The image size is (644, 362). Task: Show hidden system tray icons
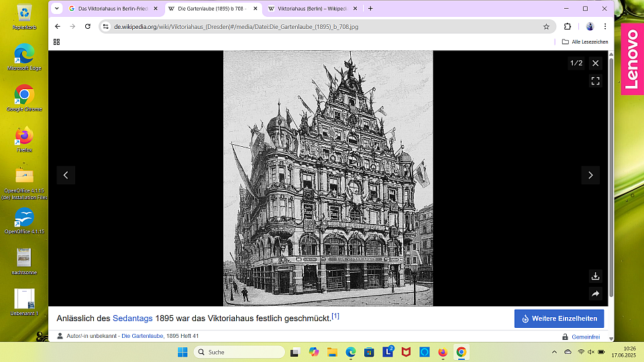coord(555,352)
